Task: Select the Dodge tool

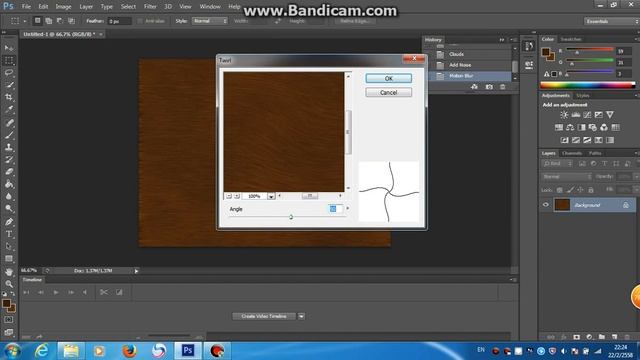Action: (9, 209)
